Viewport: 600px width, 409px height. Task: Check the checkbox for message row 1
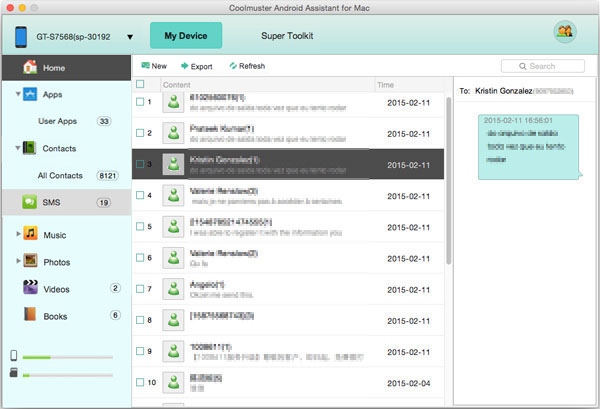139,102
